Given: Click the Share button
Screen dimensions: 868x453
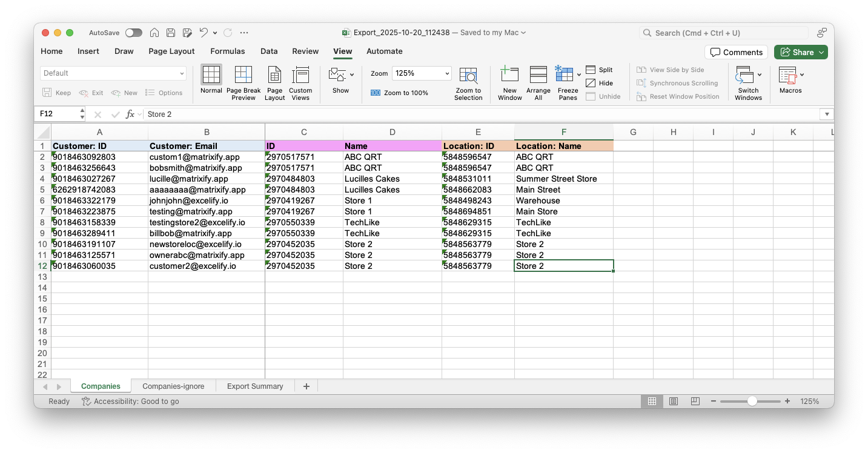Looking at the screenshot, I should pyautogui.click(x=800, y=52).
